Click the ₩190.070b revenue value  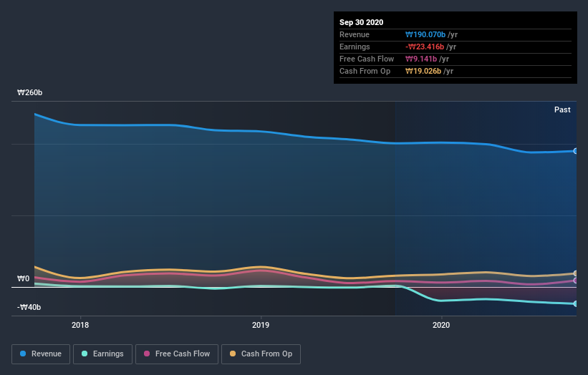tap(425, 34)
